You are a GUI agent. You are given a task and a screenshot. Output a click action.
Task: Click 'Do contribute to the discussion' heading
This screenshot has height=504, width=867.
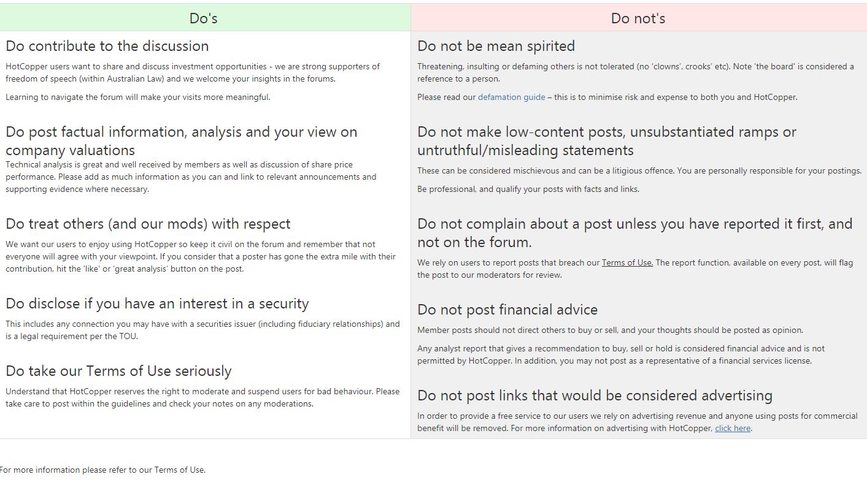(x=107, y=46)
